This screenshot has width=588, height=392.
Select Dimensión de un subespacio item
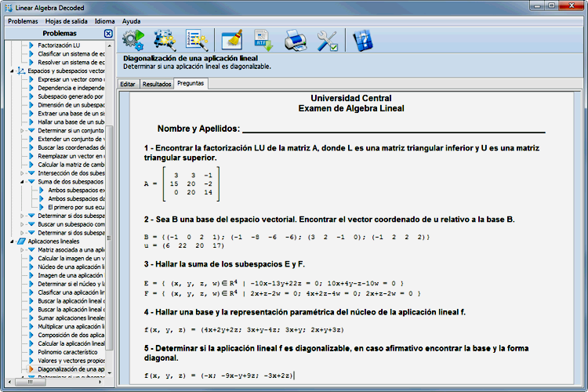(x=71, y=105)
